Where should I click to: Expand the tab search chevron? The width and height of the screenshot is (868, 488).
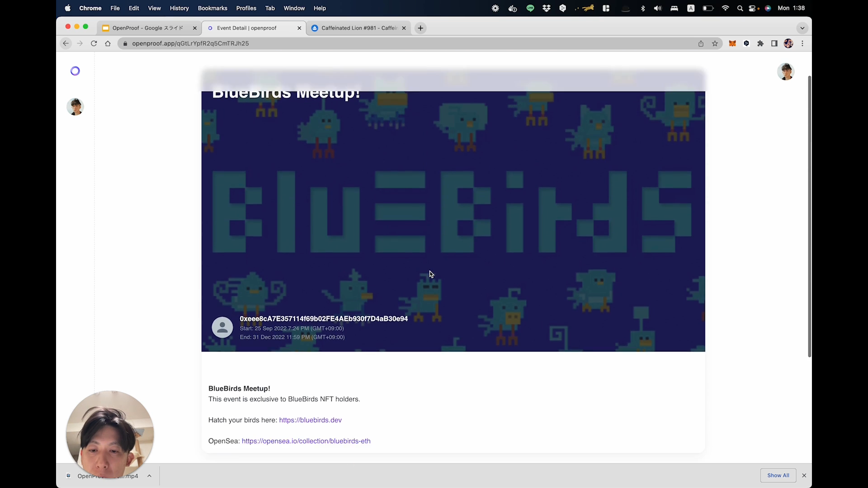(802, 28)
